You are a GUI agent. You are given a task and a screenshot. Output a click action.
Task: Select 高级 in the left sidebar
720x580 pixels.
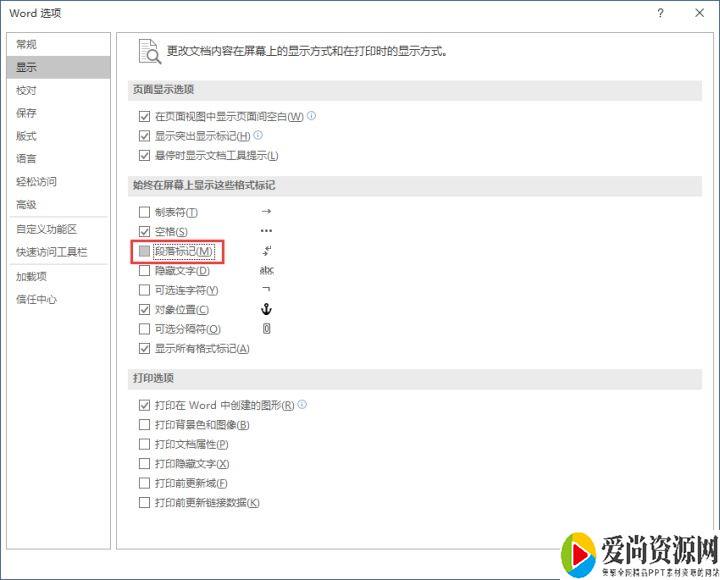coord(27,204)
